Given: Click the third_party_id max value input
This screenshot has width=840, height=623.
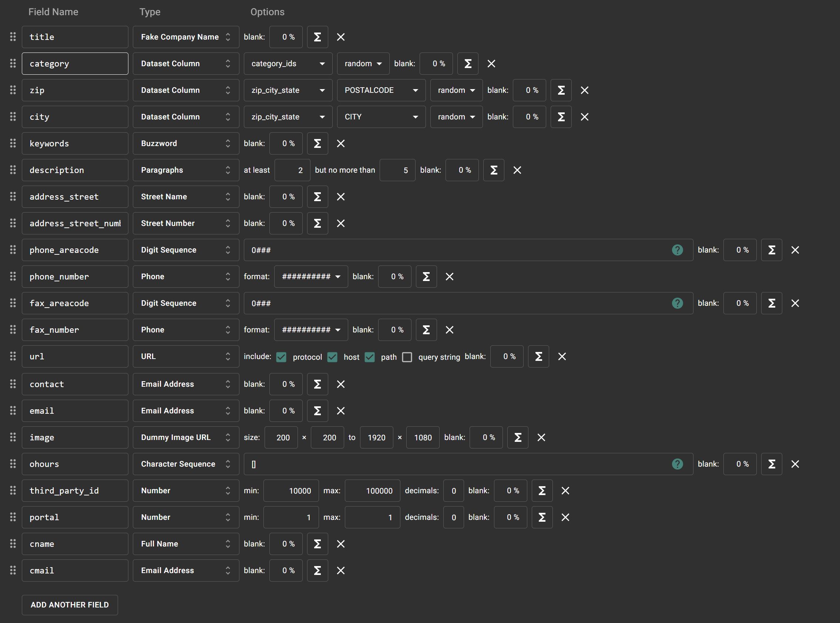Looking at the screenshot, I should (372, 491).
